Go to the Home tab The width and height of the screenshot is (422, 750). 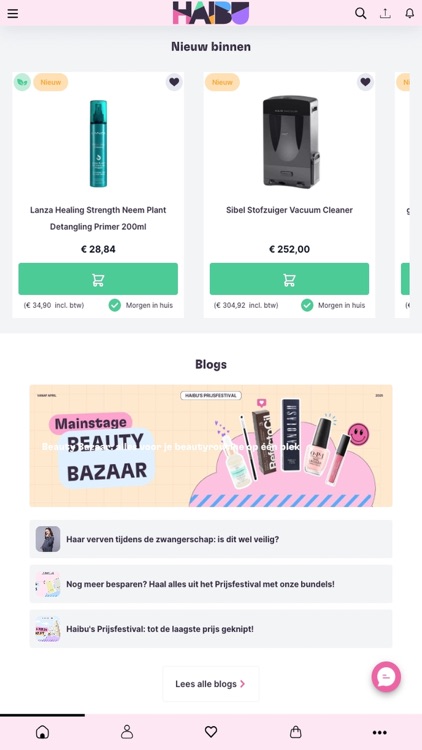[43, 732]
